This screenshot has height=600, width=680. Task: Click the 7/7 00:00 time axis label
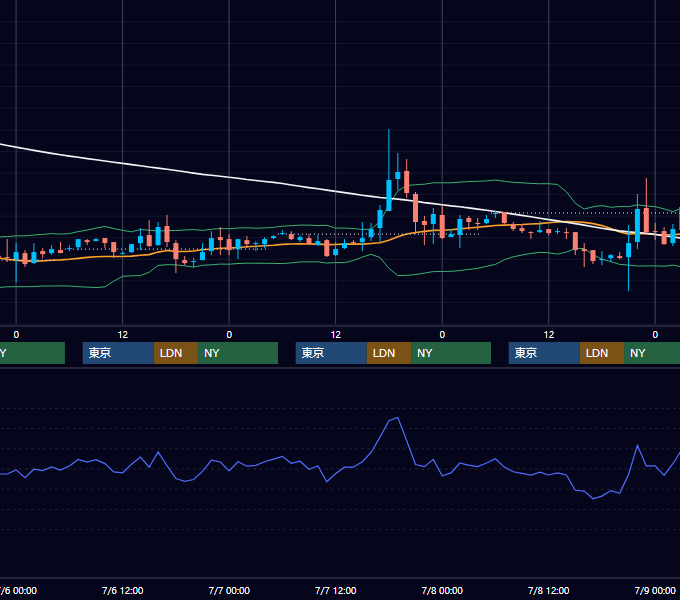coord(229,590)
